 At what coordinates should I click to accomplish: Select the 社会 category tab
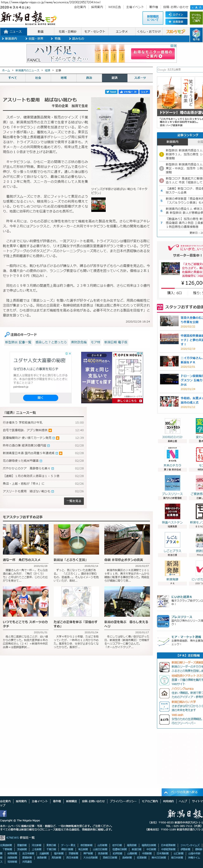[38, 78]
